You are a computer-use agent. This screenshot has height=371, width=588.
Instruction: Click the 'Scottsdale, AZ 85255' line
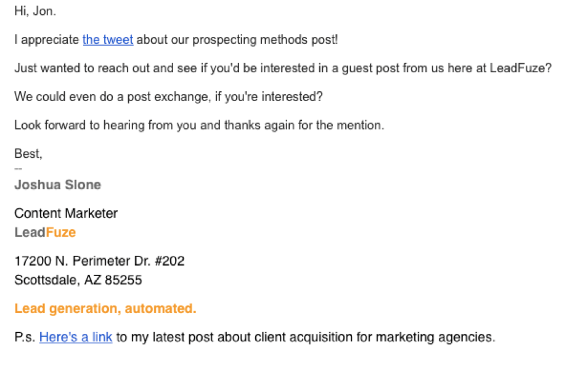[78, 280]
